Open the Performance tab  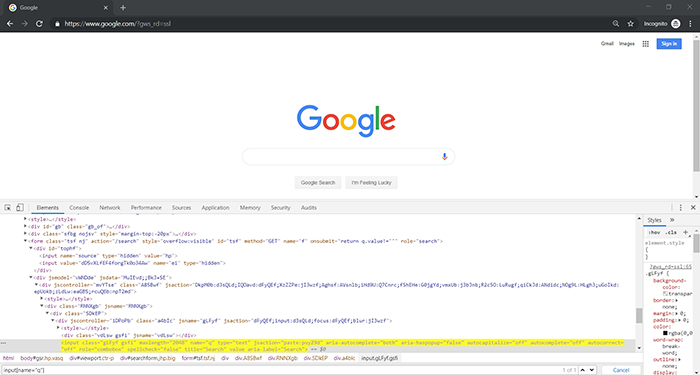pos(146,208)
